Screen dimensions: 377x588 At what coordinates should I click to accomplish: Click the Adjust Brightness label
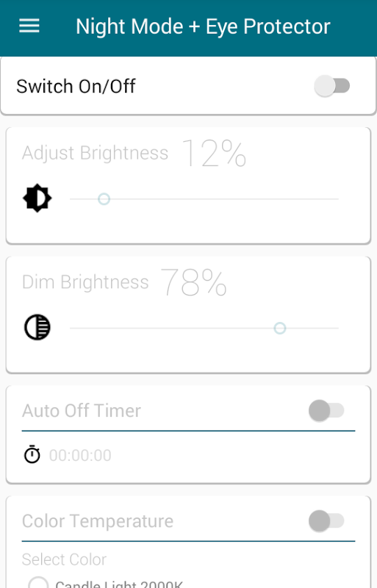pyautogui.click(x=96, y=153)
